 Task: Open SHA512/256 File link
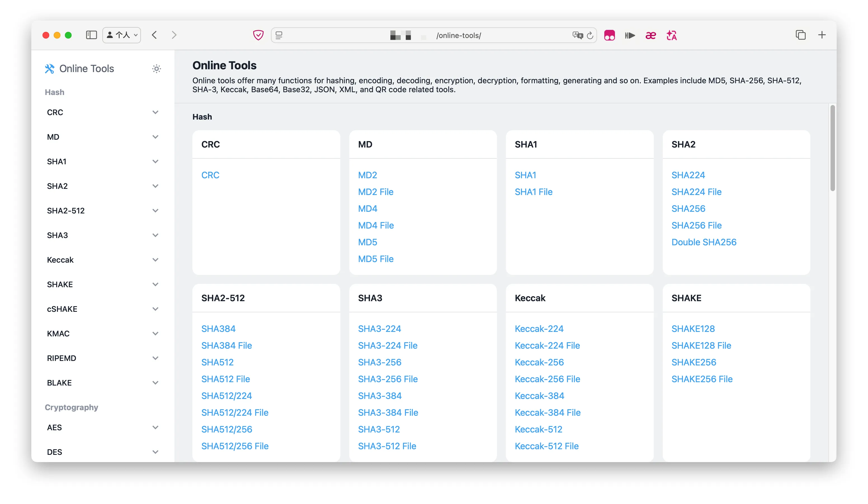(x=235, y=446)
